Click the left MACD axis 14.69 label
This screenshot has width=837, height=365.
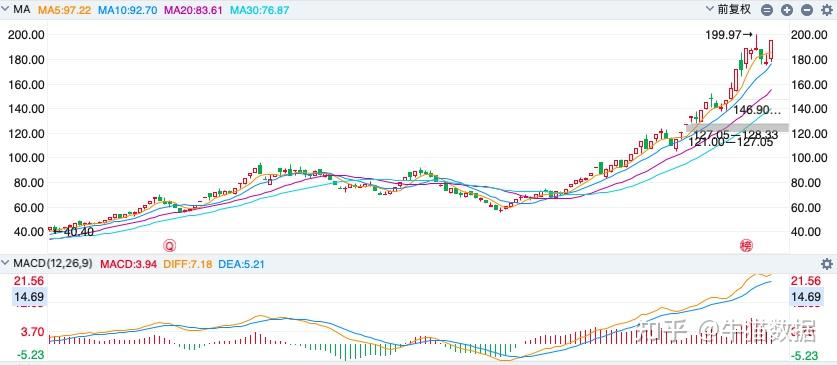pyautogui.click(x=29, y=297)
